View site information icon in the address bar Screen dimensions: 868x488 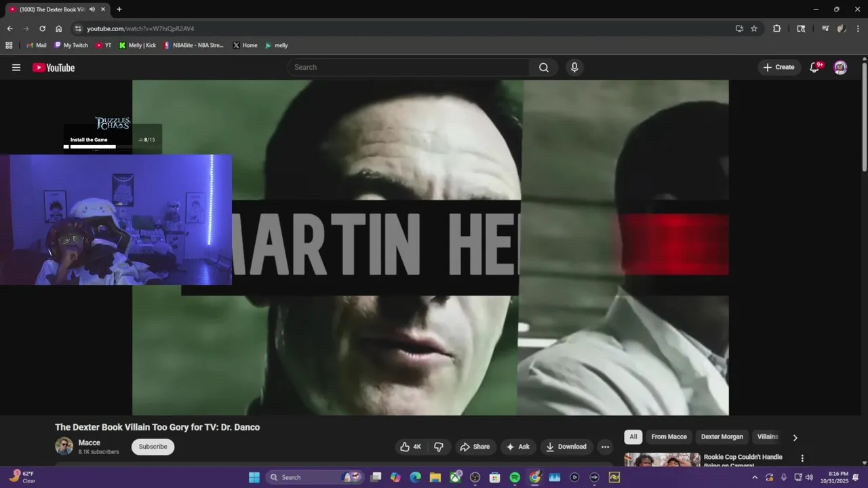78,28
